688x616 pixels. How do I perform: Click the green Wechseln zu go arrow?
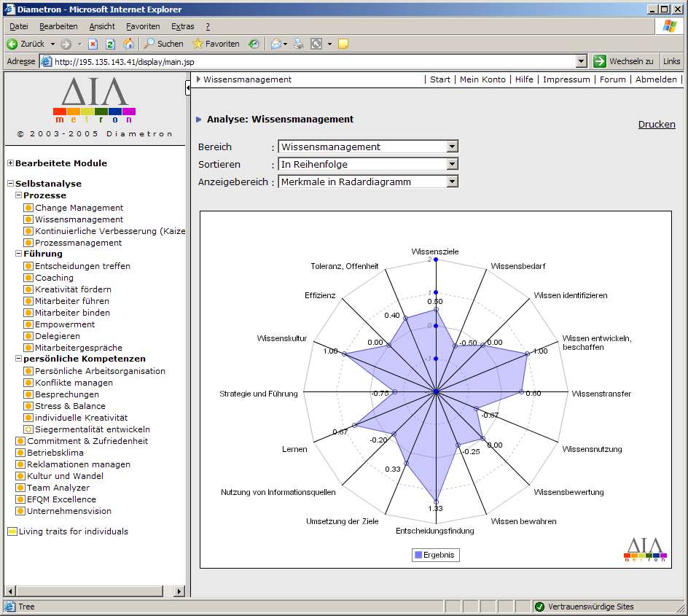599,61
